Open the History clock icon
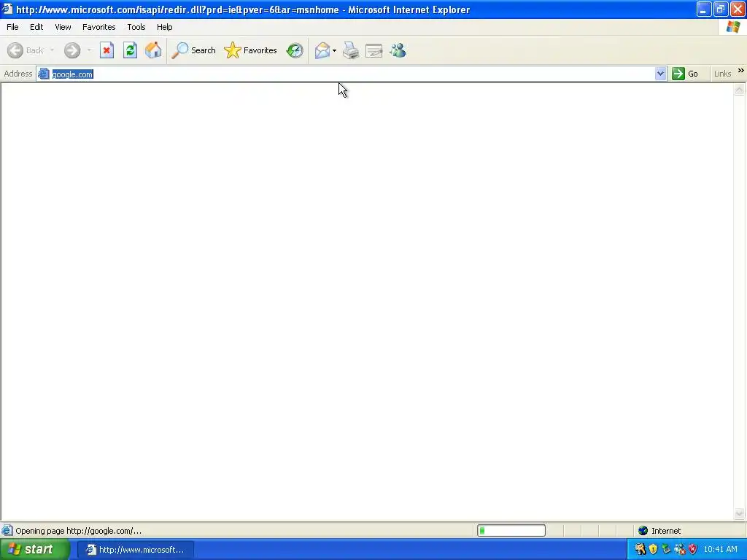Screen dimensions: 747x560 [295, 50]
